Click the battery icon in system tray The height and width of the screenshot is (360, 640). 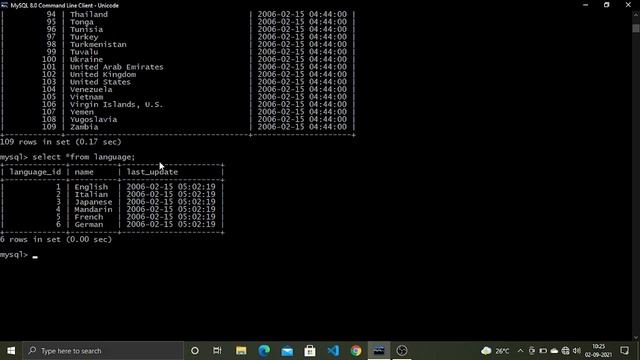tap(543, 351)
